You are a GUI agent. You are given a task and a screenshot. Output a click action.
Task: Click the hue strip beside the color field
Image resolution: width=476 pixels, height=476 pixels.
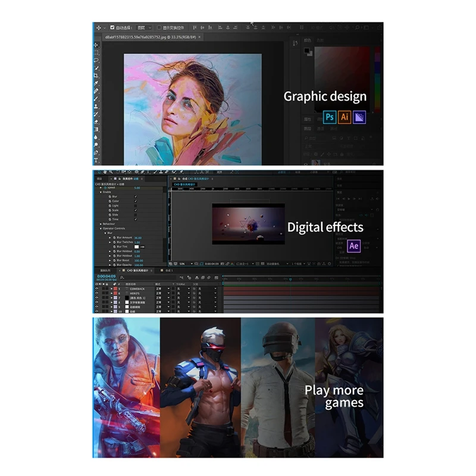click(377, 79)
